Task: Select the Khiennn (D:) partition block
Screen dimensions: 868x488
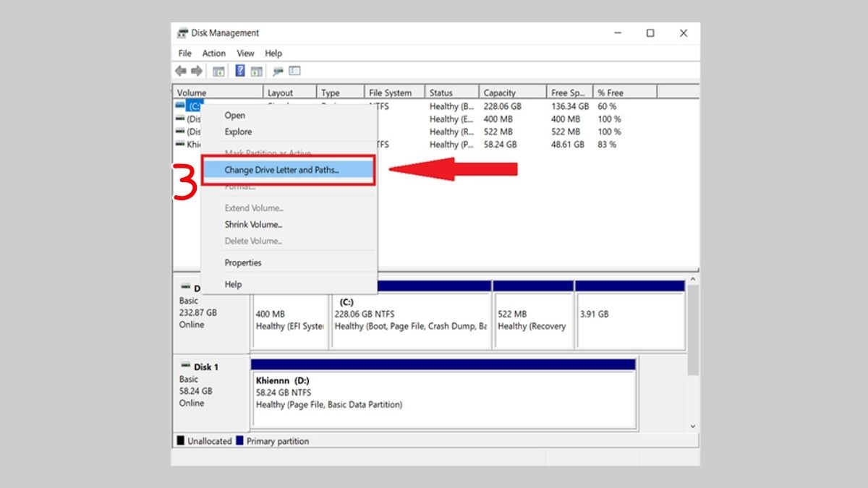Action: [443, 399]
